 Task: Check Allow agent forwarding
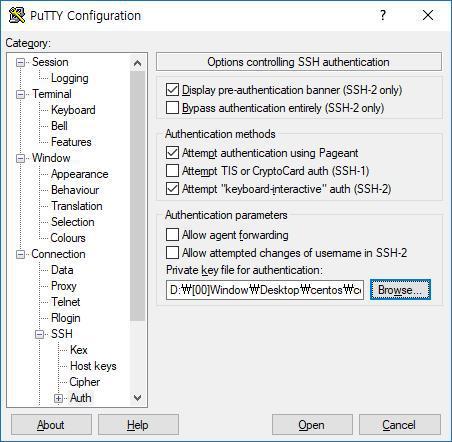pos(172,234)
